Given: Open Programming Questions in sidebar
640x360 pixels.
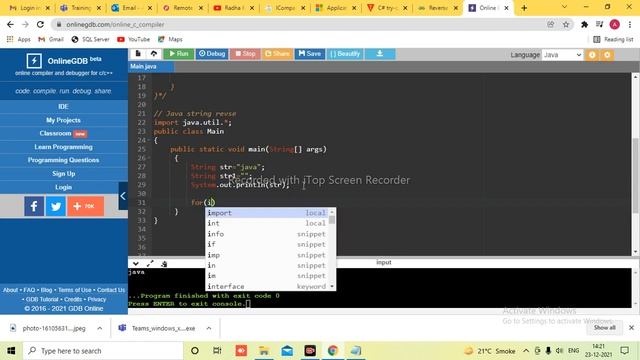Looking at the screenshot, I should pos(64,160).
